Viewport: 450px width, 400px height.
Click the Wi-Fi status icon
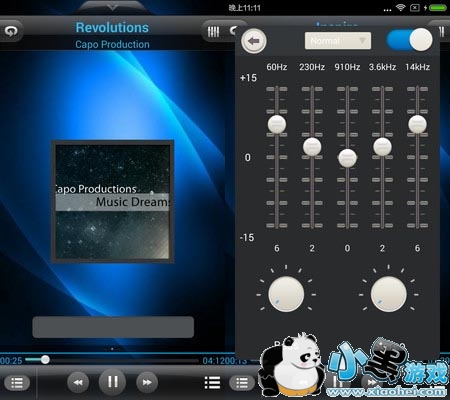[x=400, y=7]
